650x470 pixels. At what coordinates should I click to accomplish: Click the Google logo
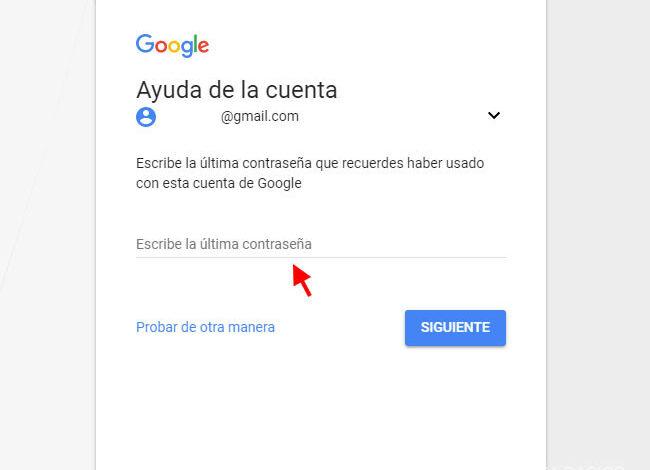172,46
